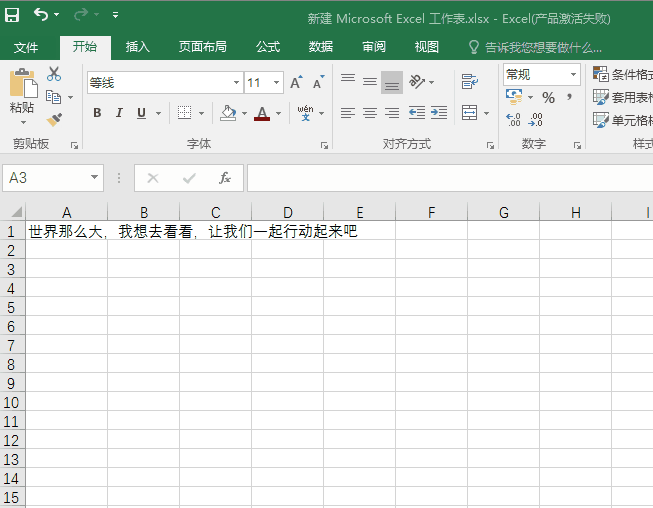Click the Save icon in title bar
The width and height of the screenshot is (653, 508).
tap(12, 15)
